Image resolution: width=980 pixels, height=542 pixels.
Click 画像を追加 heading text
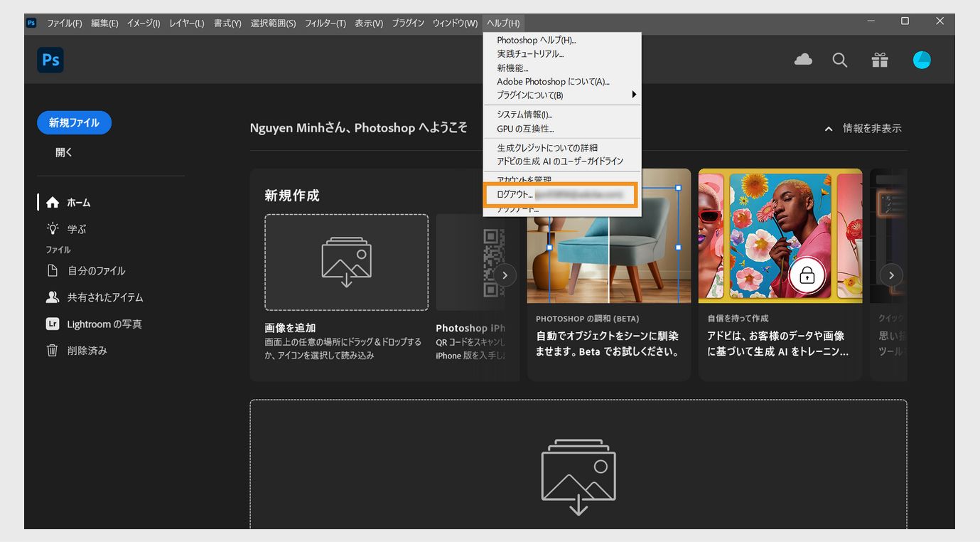click(290, 328)
